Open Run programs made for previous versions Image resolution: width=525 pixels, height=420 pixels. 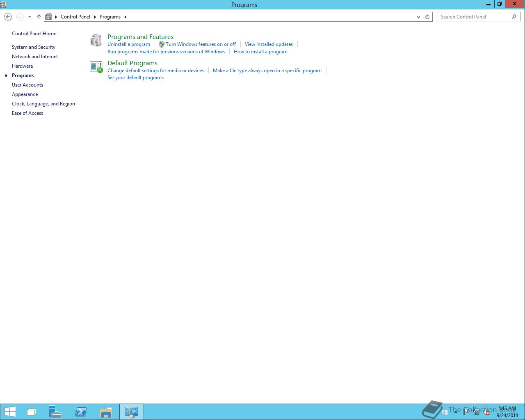(x=166, y=52)
